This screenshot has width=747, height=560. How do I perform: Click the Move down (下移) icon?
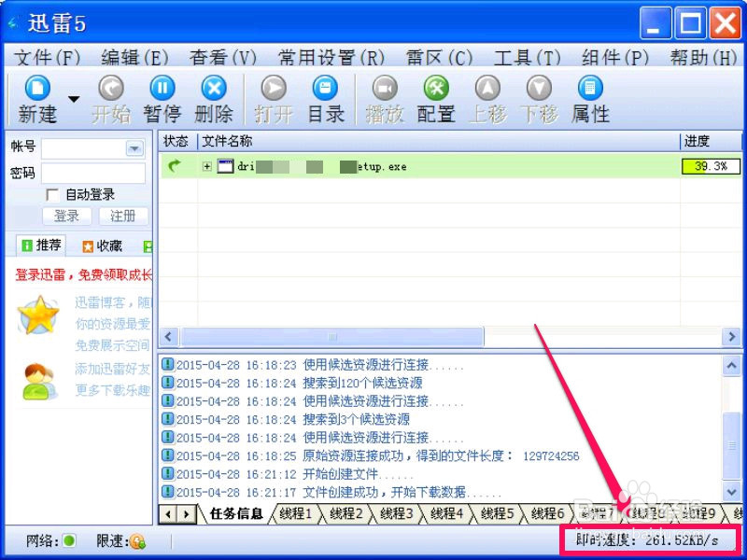point(539,89)
